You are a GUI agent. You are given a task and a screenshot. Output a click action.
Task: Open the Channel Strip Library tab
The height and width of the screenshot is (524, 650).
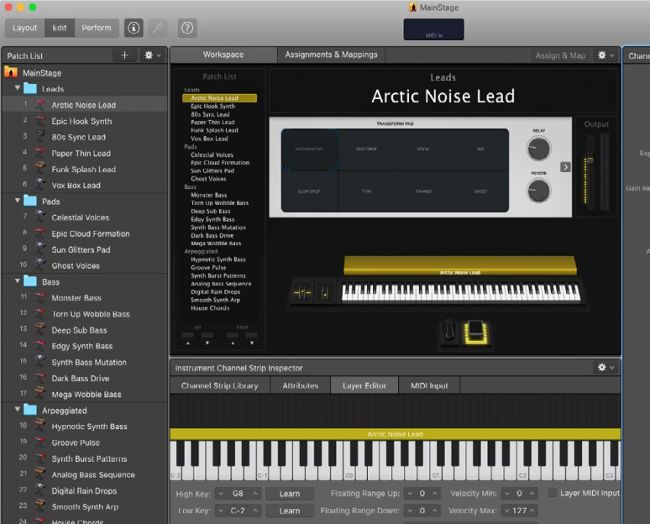tap(219, 385)
